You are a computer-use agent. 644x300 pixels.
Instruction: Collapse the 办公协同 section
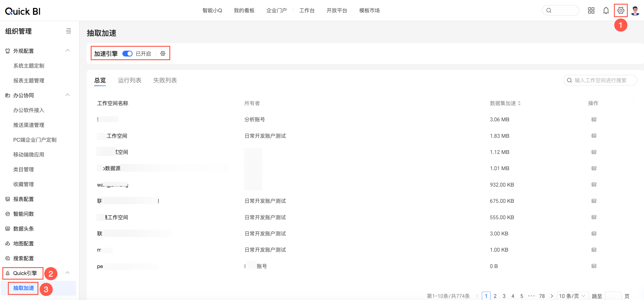(68, 95)
